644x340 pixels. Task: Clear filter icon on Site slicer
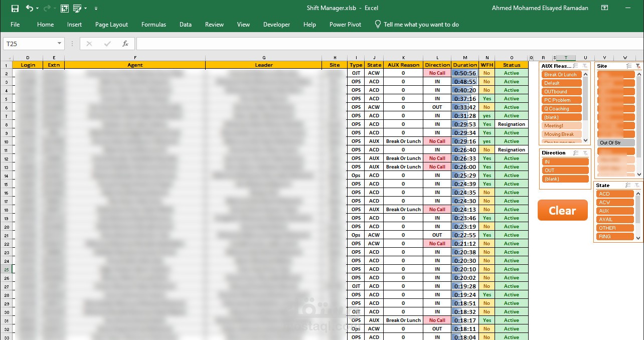637,66
